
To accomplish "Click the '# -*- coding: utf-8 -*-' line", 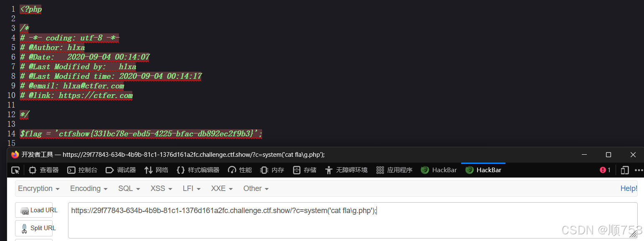I will tap(70, 38).
